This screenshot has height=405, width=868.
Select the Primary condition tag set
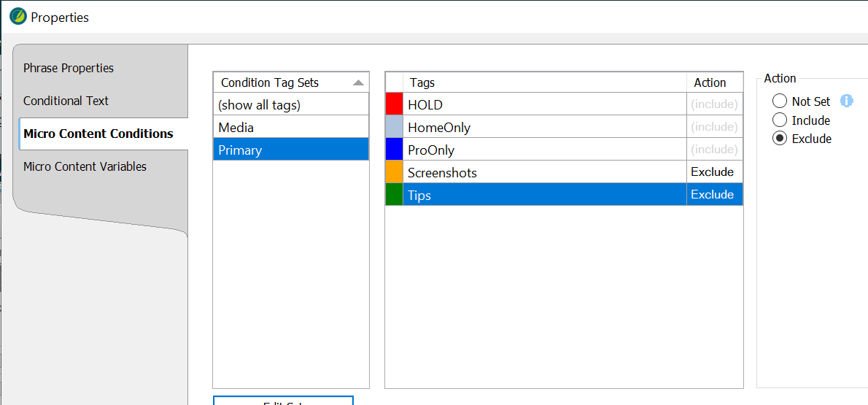click(x=291, y=150)
